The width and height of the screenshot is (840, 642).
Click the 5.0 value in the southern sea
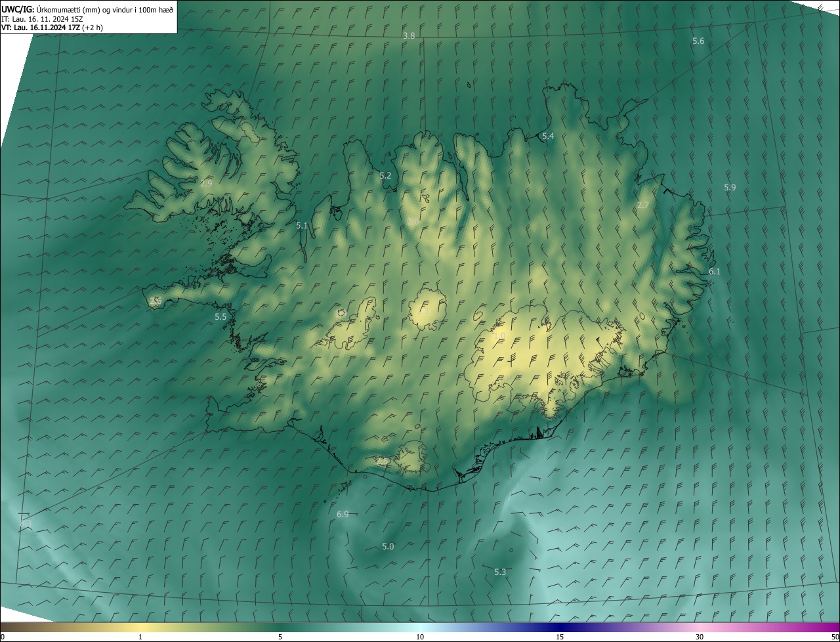(388, 547)
